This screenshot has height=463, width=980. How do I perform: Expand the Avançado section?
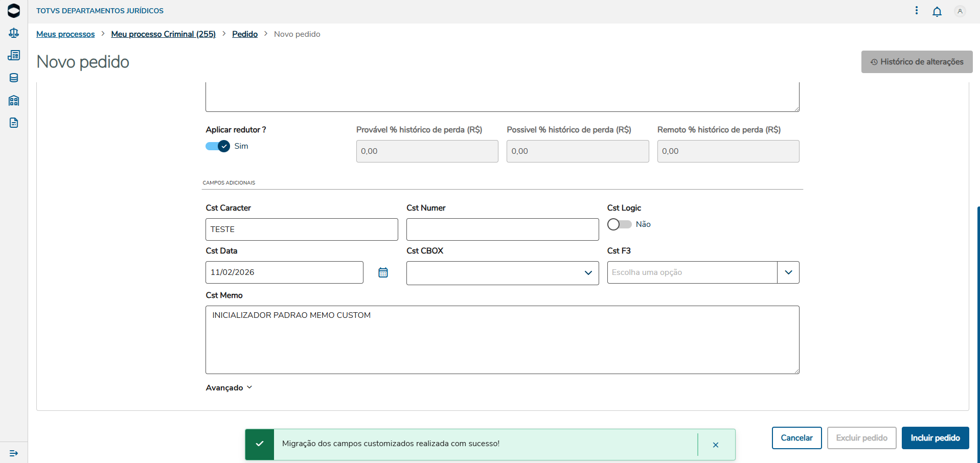[x=229, y=388]
